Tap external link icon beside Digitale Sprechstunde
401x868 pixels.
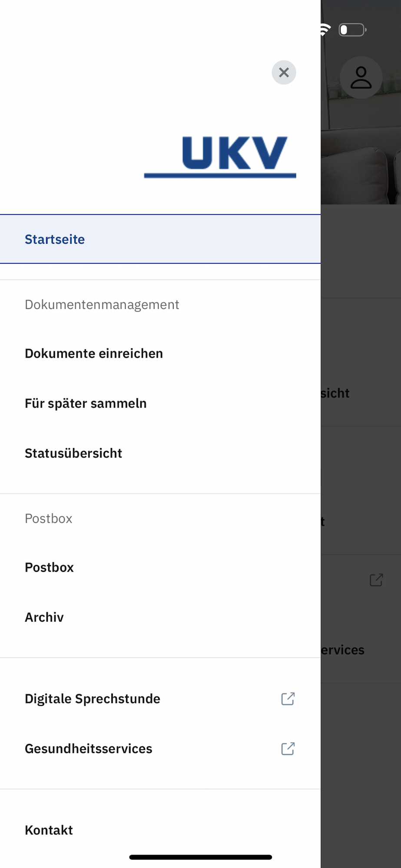click(288, 699)
